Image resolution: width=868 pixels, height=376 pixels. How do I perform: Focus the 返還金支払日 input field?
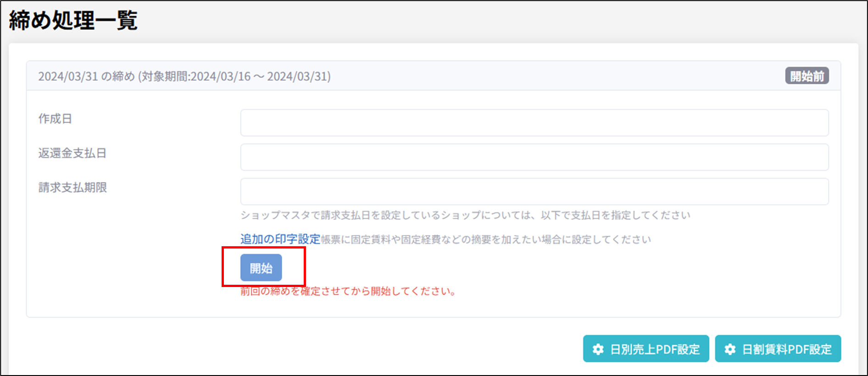534,157
